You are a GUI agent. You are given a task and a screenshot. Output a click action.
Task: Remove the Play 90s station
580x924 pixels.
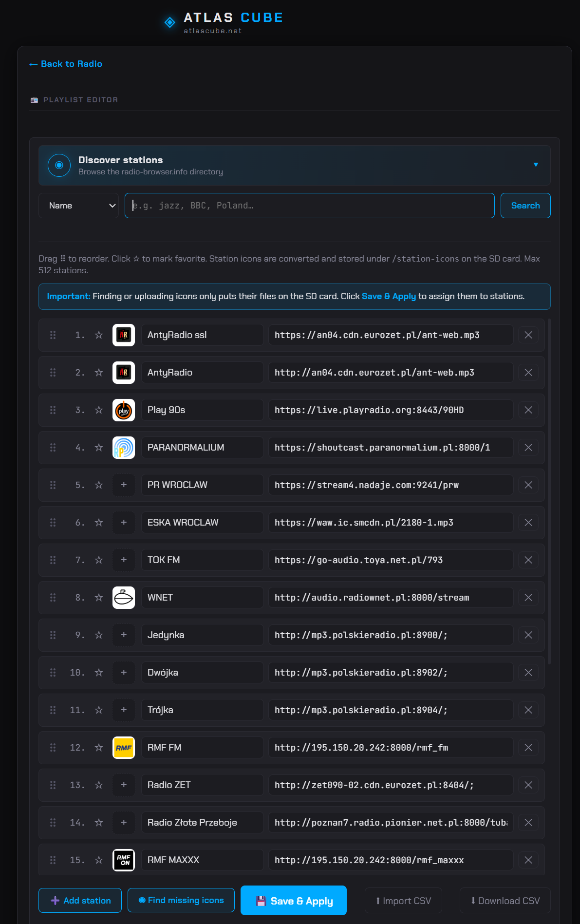pyautogui.click(x=528, y=410)
